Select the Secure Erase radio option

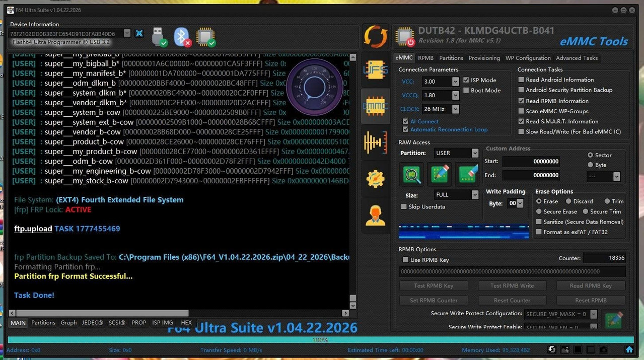coord(539,211)
